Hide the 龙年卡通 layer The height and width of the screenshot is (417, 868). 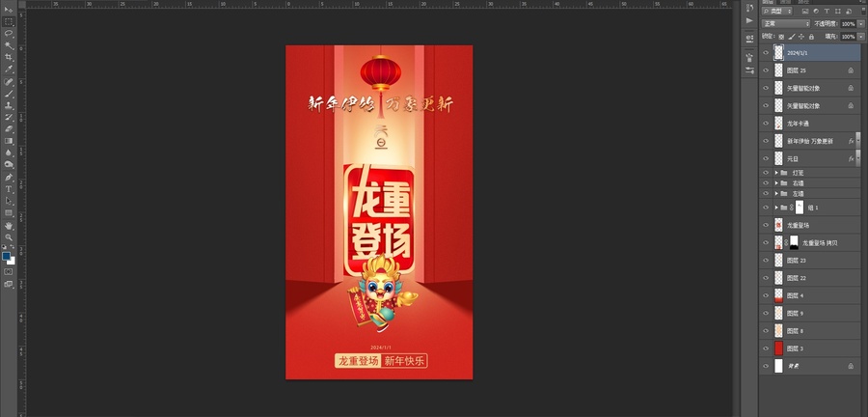(766, 124)
